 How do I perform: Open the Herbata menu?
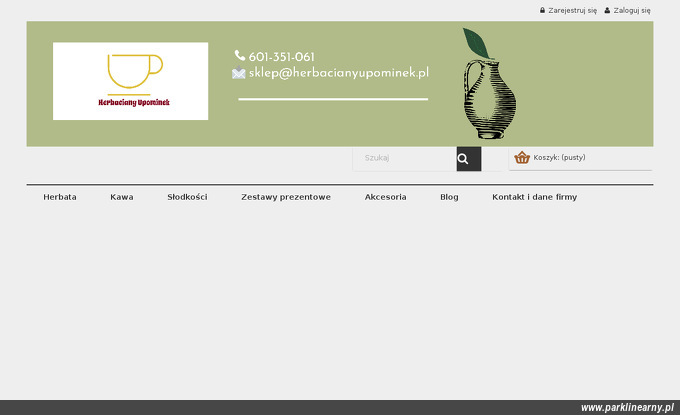coord(60,197)
